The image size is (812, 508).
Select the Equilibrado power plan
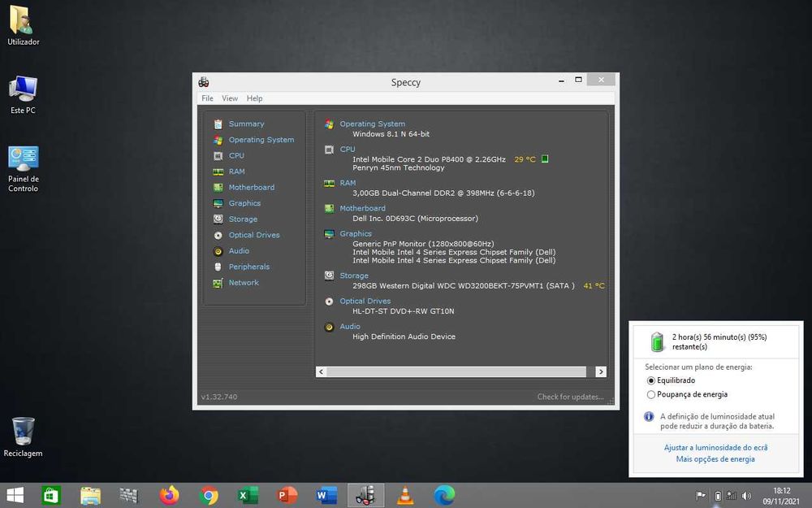point(671,380)
